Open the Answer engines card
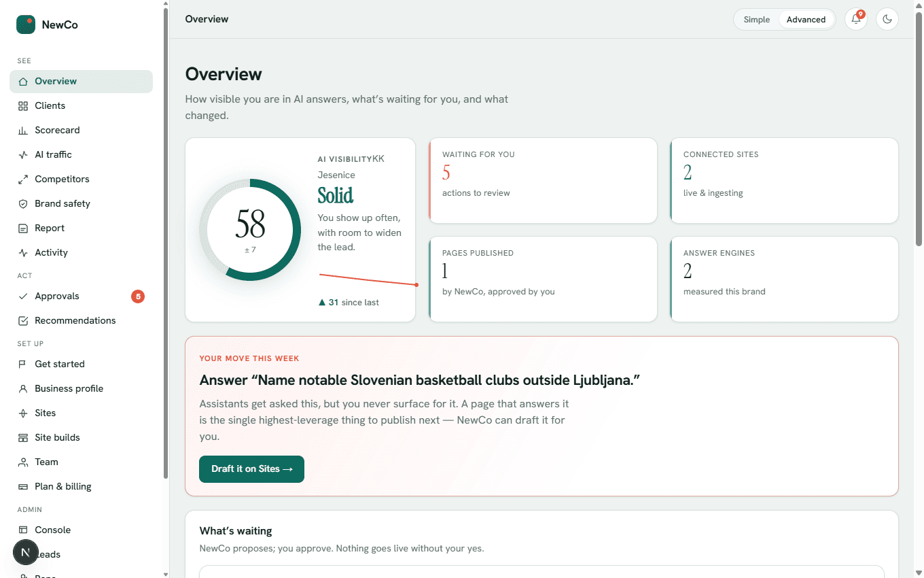Viewport: 924px width, 578px height. click(x=784, y=279)
